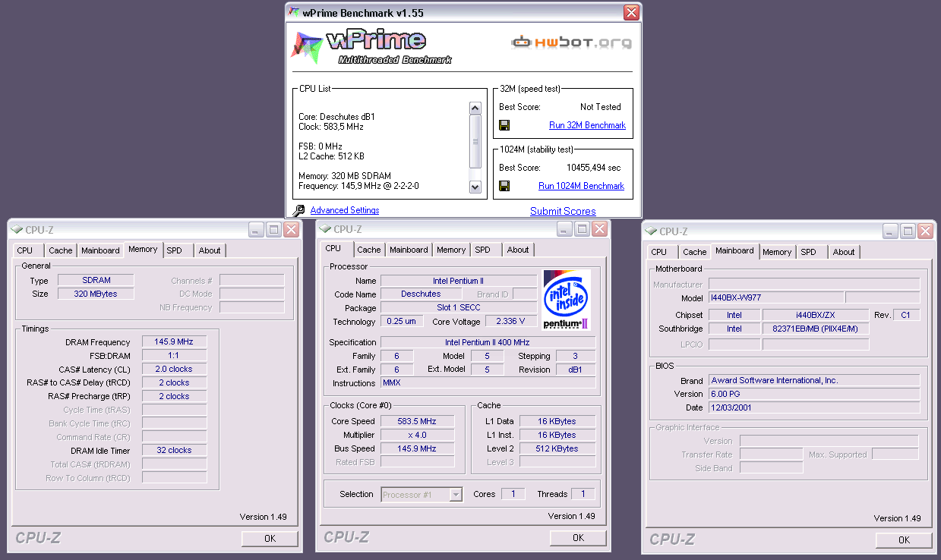Switch to Memory tab in CPU window

451,250
